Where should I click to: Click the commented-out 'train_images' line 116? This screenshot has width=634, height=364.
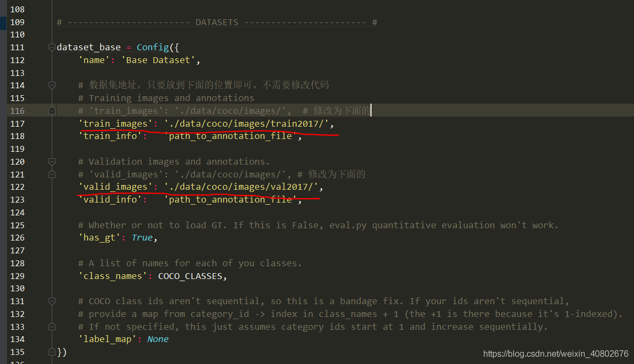[225, 111]
